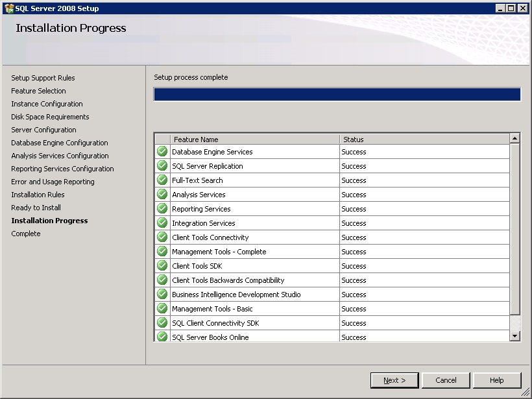Select the Database Engine Services feature name
Viewport: 532px width, 399px height.
click(x=212, y=152)
